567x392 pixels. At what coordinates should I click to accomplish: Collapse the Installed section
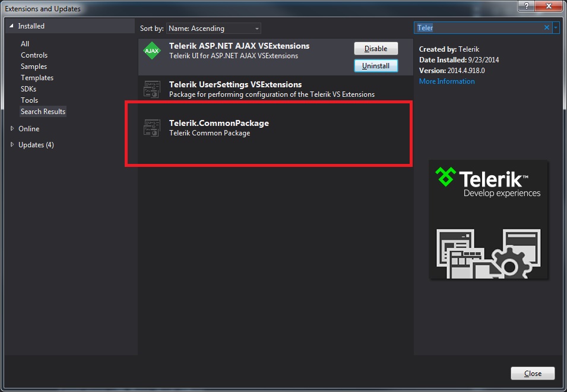(11, 26)
